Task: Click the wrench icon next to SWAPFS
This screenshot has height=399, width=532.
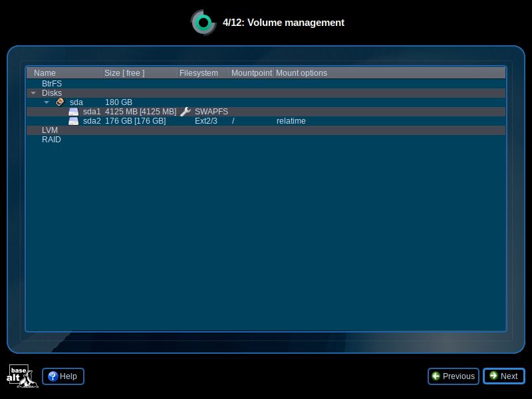Action: pyautogui.click(x=186, y=112)
